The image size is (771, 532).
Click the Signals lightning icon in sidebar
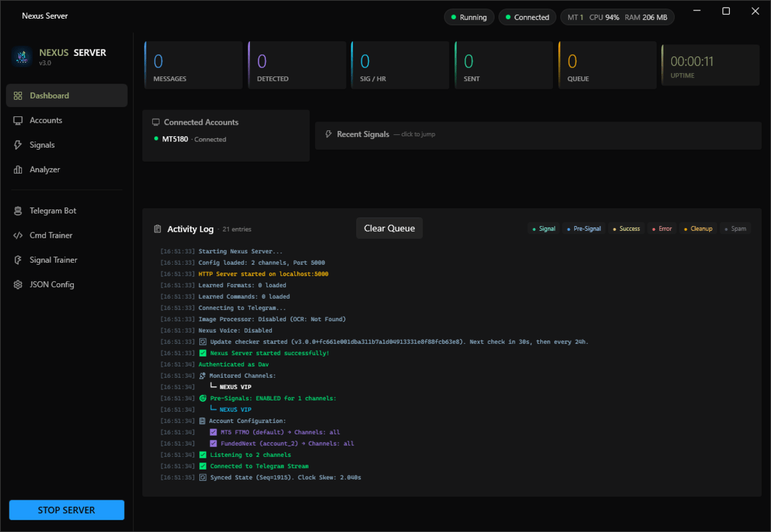pos(18,145)
